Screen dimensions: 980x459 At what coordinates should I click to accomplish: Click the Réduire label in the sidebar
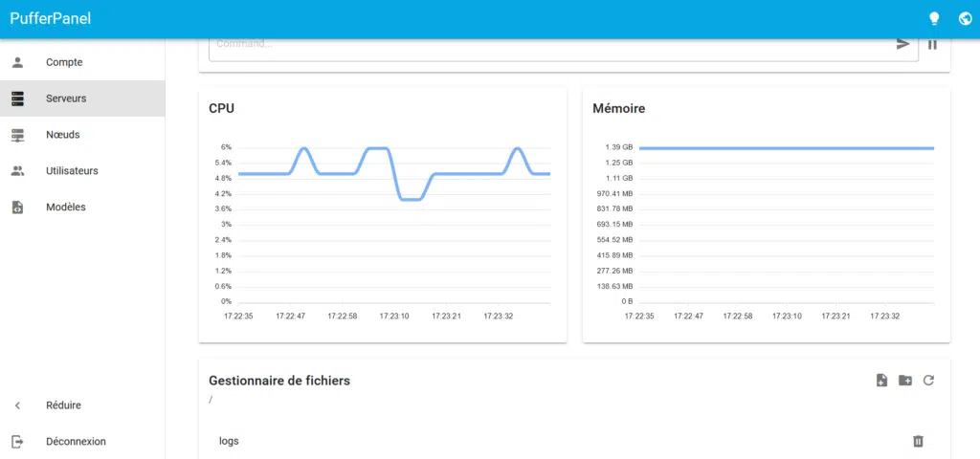[63, 405]
